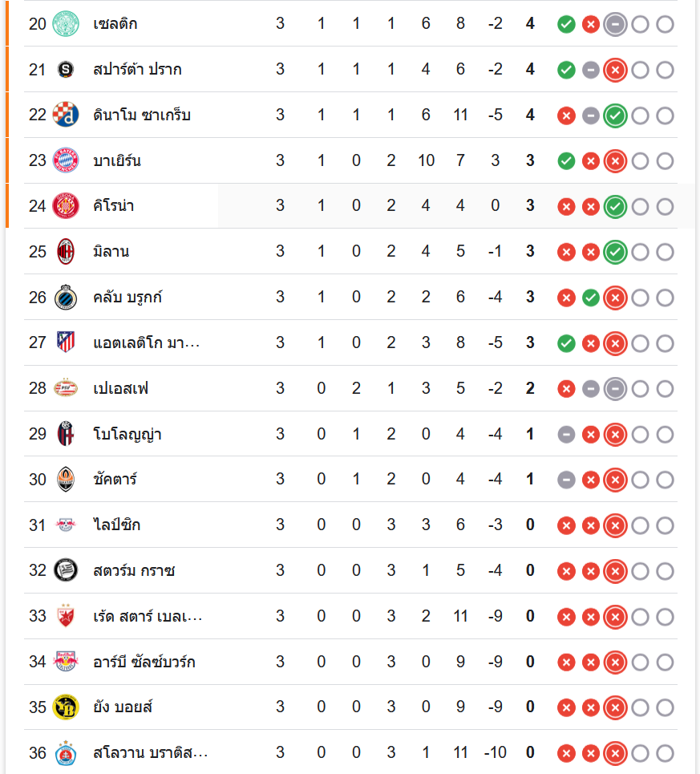Click Bologna's gray draw form icon
This screenshot has width=700, height=774.
click(566, 435)
